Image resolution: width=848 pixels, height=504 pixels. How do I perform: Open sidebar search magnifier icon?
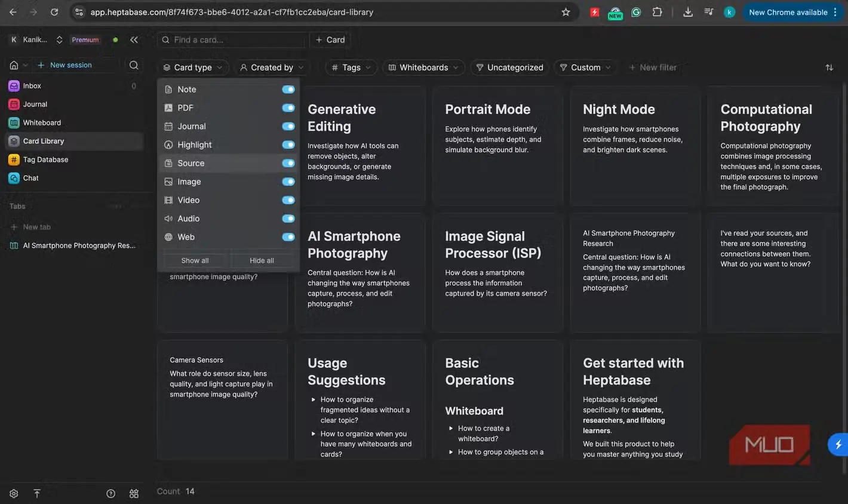134,65
